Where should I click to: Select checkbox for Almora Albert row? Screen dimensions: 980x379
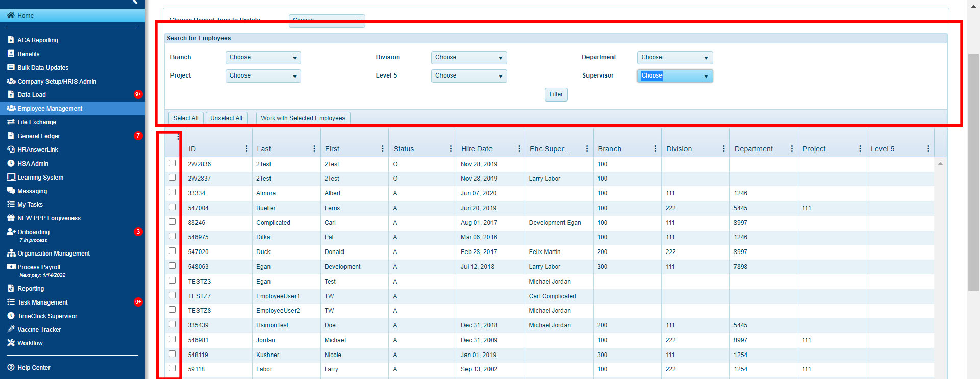tap(172, 192)
